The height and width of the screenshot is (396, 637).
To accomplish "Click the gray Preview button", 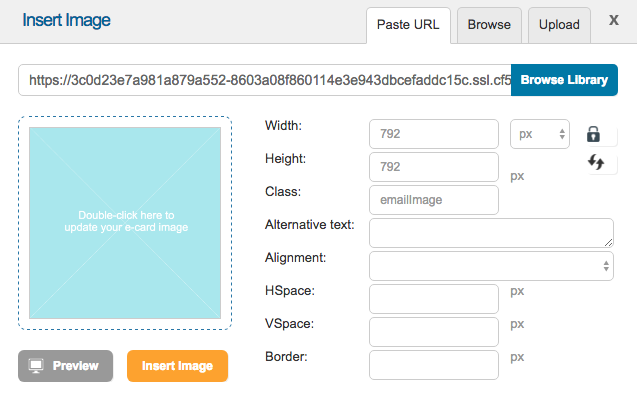I will 65,366.
